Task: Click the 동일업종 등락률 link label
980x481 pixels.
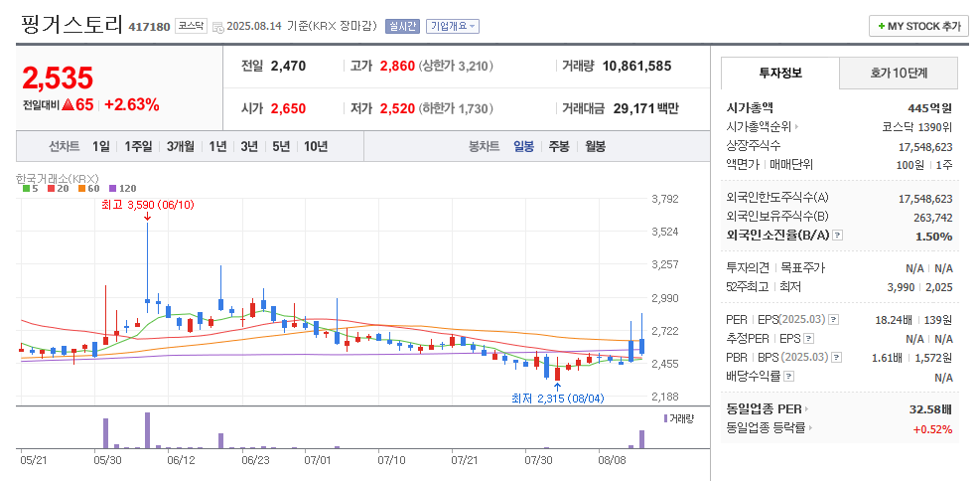Action: [x=767, y=428]
